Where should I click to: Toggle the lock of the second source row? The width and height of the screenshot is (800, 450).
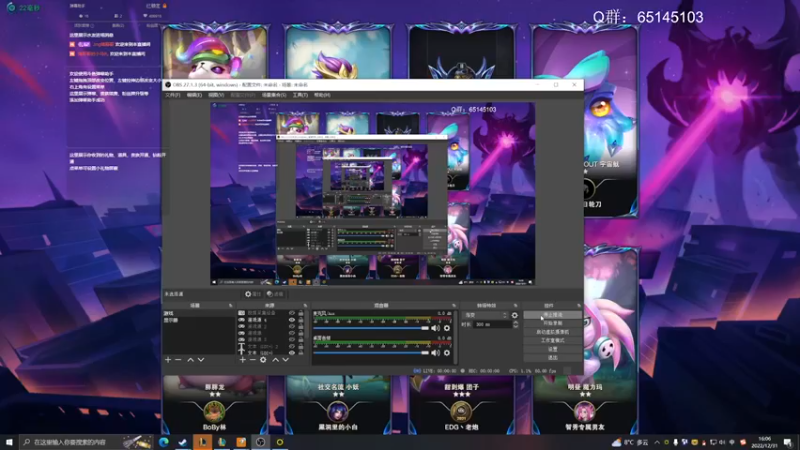click(301, 320)
